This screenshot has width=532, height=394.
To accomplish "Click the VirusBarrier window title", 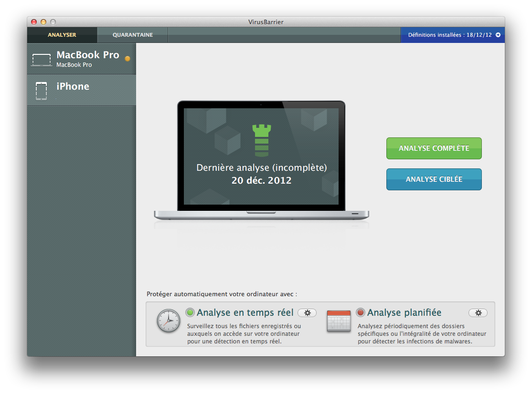I will 266,22.
